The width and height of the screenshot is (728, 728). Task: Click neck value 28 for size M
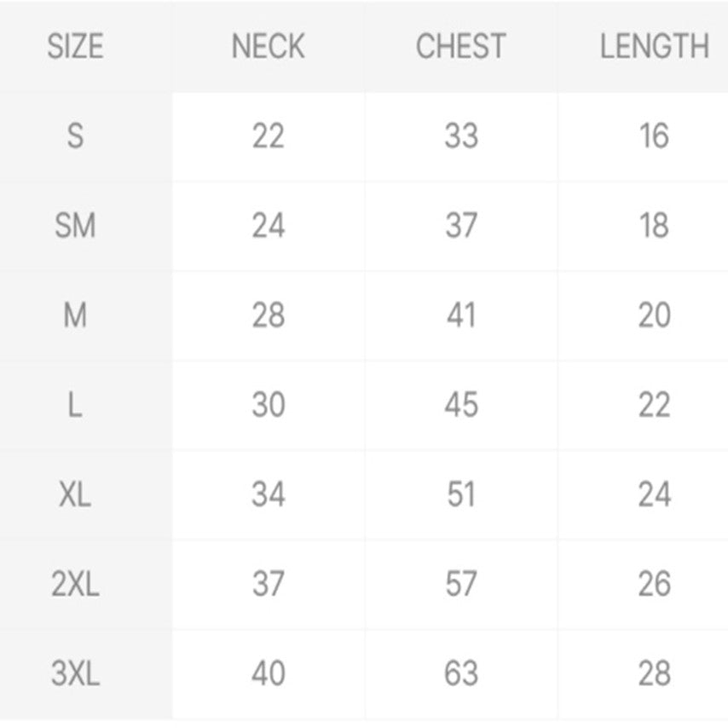(269, 315)
